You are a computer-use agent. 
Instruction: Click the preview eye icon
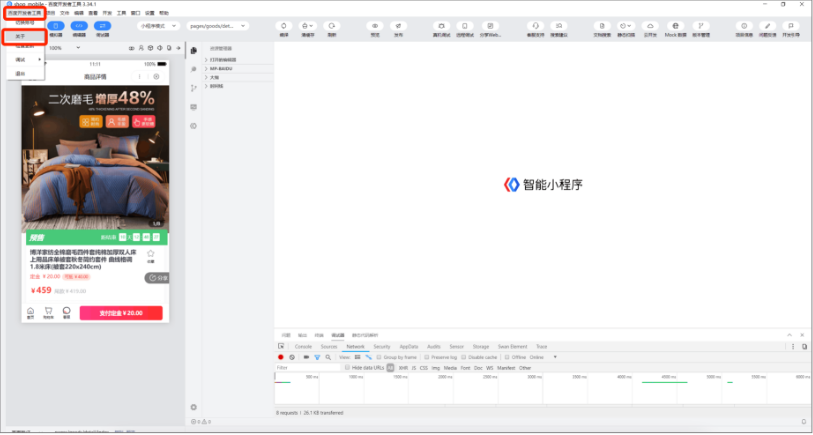[x=375, y=26]
